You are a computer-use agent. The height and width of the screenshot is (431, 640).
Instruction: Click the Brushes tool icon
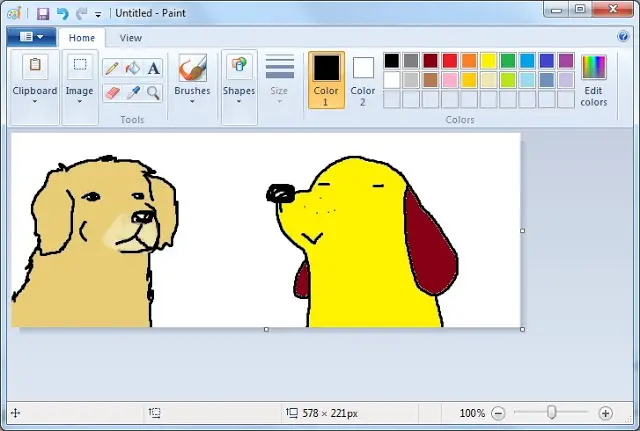click(x=192, y=68)
